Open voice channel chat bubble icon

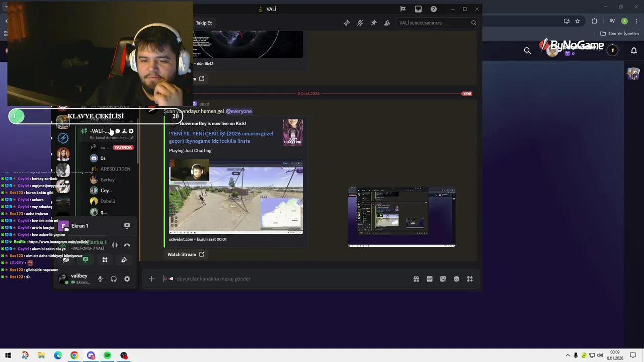click(x=118, y=131)
